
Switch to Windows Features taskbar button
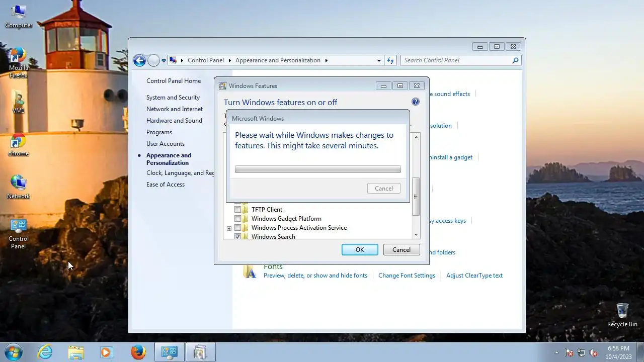click(200, 352)
